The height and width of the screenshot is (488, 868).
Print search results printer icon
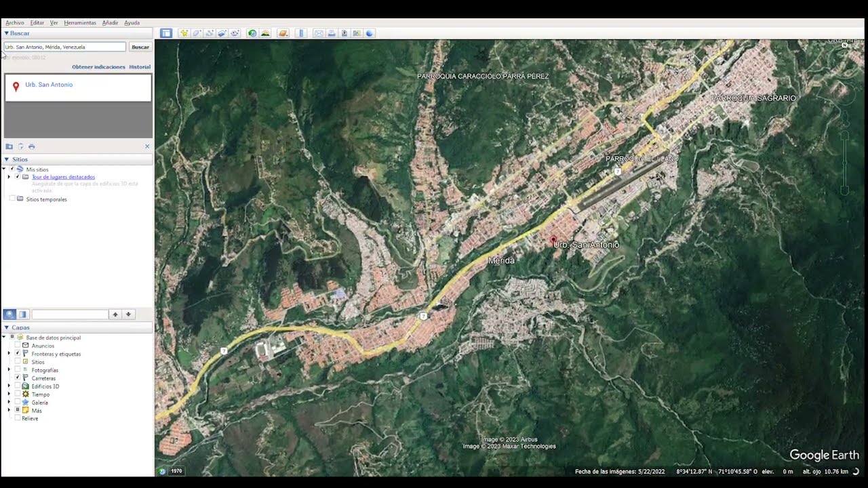click(x=31, y=146)
